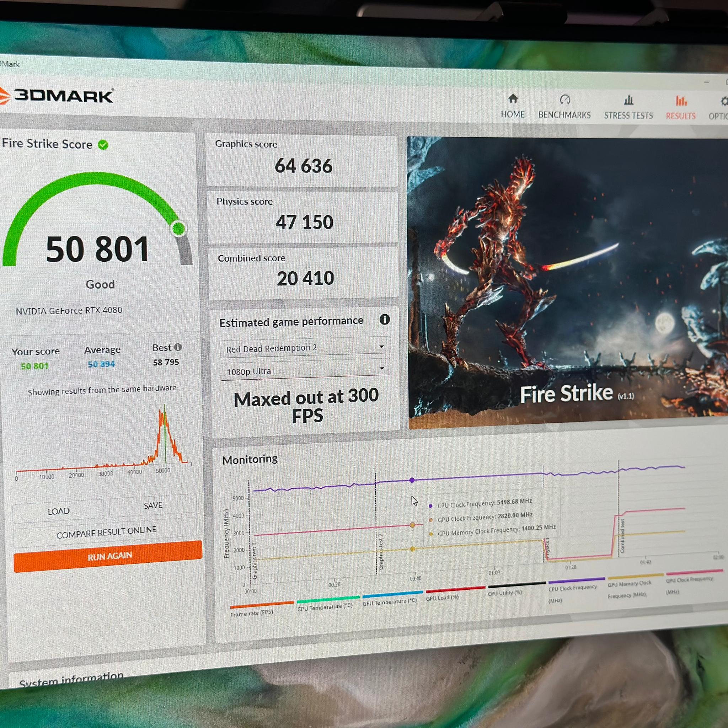Screen dimensions: 728x728
Task: Toggle the Frame rate (FPS) monitoring series
Action: (252, 613)
